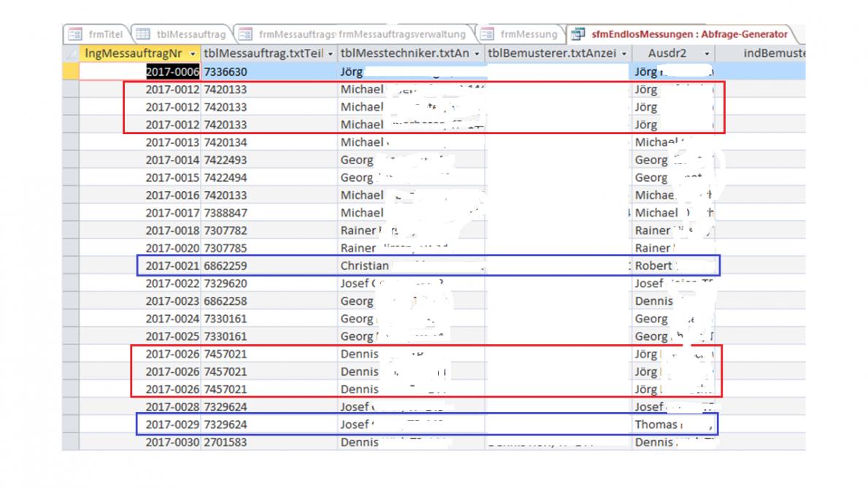Click the cell 2017-0028
Screen dimensions: 868x488
(140, 407)
